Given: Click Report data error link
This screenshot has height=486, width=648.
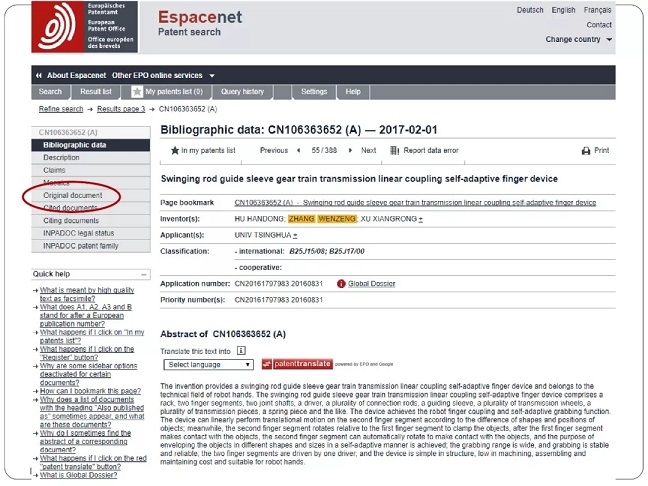Looking at the screenshot, I should pos(431,150).
